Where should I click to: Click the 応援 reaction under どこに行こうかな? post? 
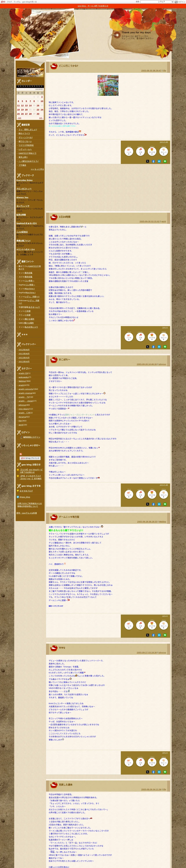(x=140, y=152)
